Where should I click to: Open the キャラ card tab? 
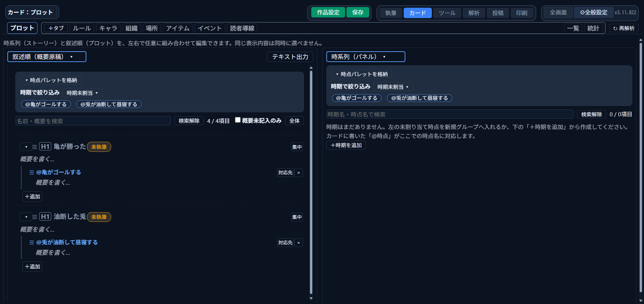[x=108, y=28]
